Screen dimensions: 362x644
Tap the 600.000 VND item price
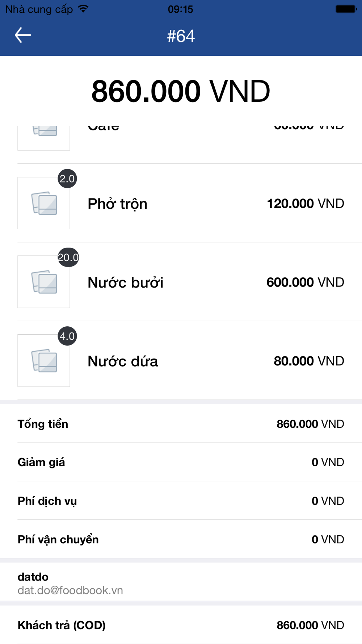(x=305, y=282)
